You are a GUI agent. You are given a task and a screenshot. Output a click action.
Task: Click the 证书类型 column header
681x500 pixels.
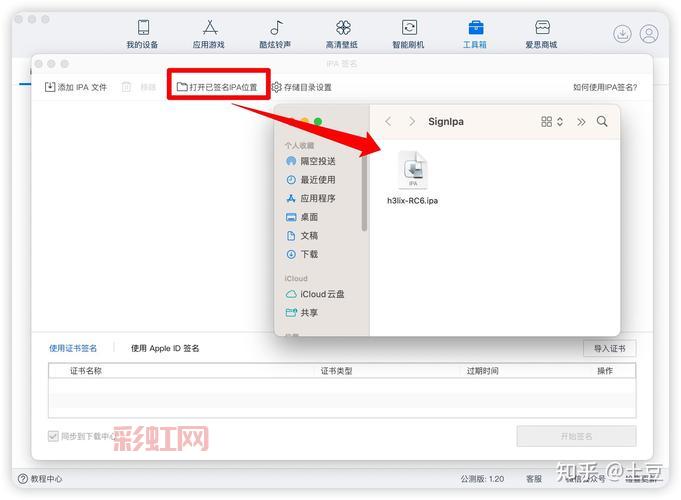337,371
